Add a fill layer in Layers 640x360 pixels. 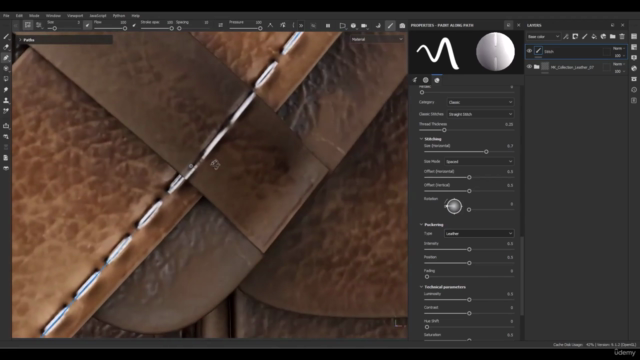[594, 37]
